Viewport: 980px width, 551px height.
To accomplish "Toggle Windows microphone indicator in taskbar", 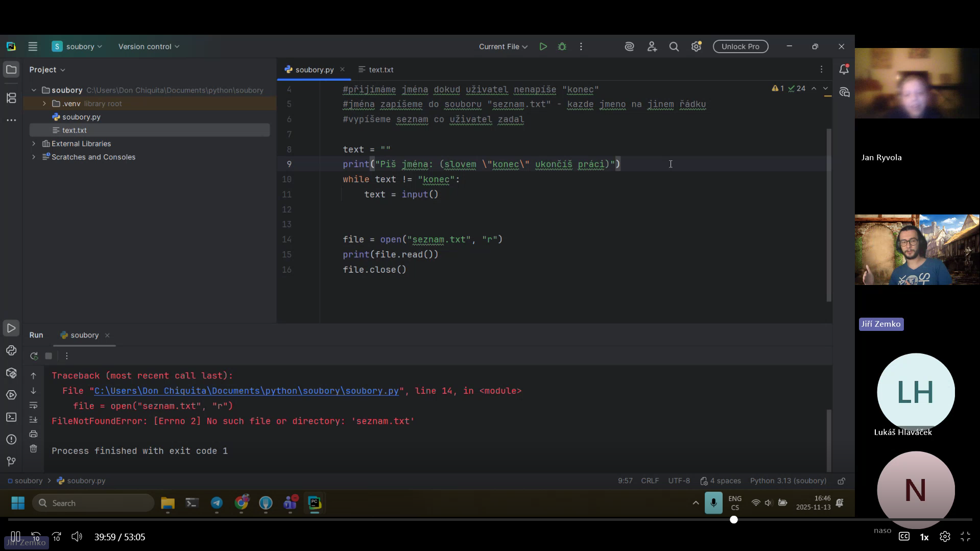I will (x=713, y=503).
